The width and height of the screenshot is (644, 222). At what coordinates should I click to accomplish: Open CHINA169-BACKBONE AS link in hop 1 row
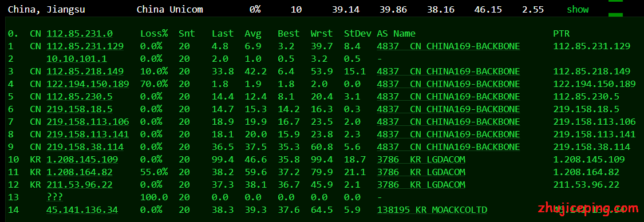point(448,46)
